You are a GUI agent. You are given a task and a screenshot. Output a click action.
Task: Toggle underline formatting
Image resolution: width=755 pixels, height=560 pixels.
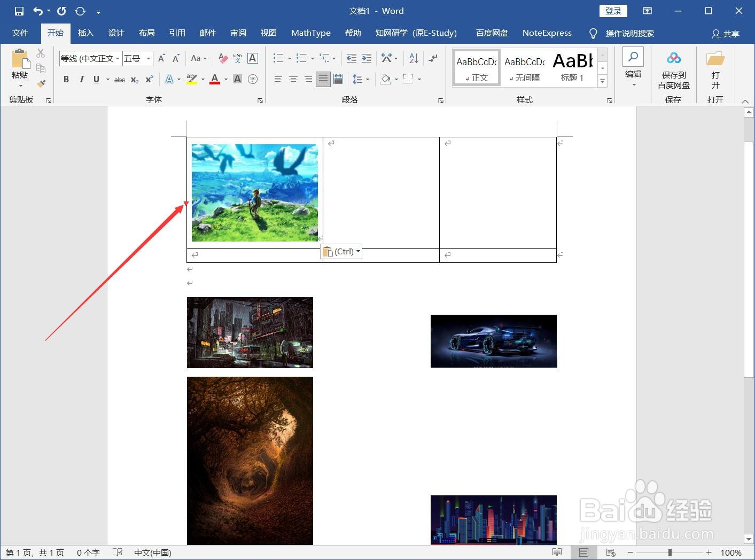coord(96,80)
